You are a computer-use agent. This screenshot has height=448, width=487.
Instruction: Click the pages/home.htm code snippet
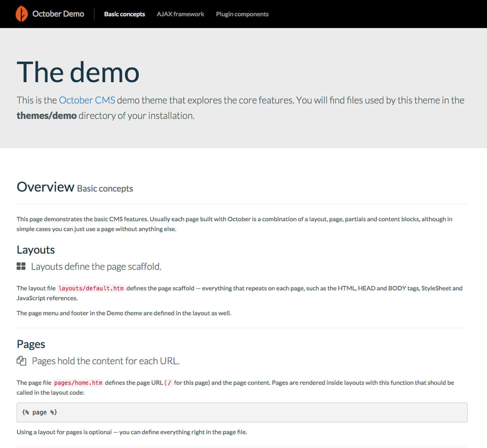coord(78,382)
